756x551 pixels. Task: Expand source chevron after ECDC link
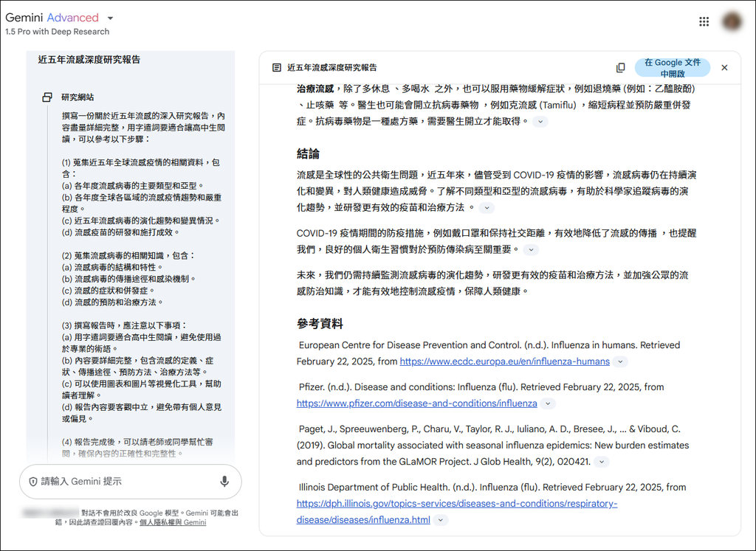click(620, 361)
